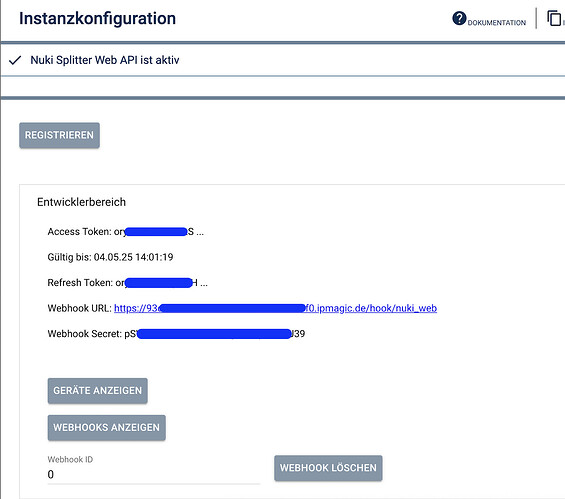Screen dimensions: 565x499
Task: Click the copy icon in the top right
Action: click(554, 18)
